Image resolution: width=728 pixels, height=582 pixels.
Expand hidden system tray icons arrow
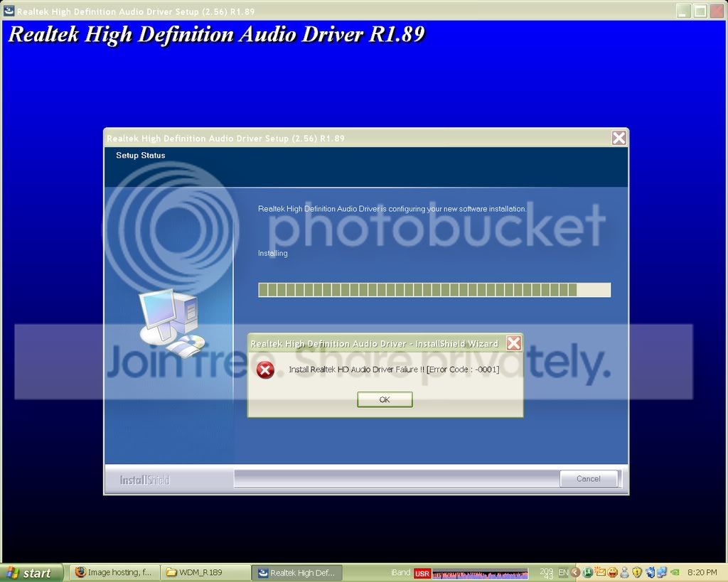(x=576, y=572)
